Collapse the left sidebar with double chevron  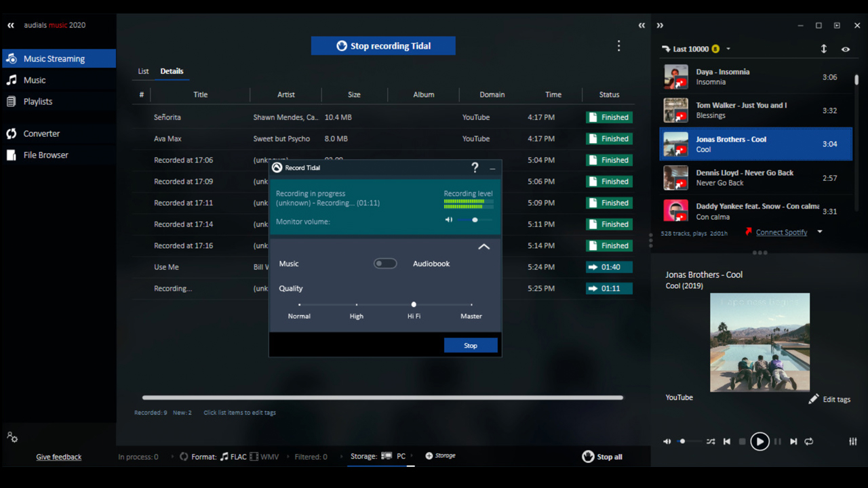11,25
